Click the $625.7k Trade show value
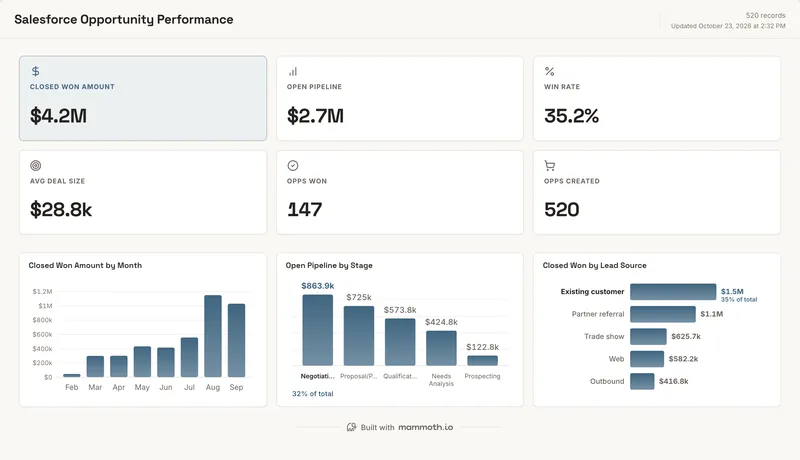The height and width of the screenshot is (460, 800). (686, 337)
